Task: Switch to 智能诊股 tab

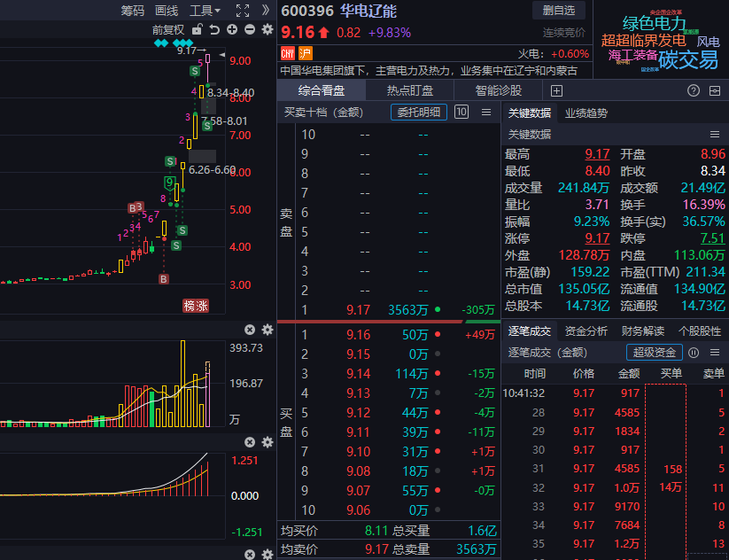Action: pos(499,90)
